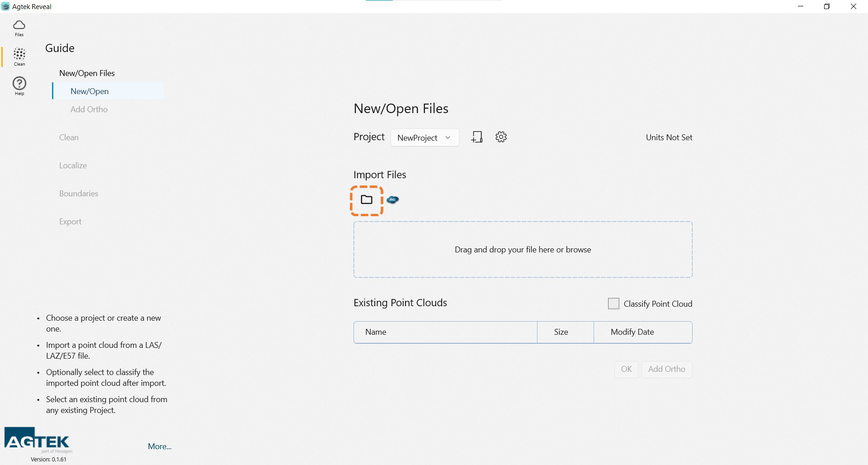Open the Localize guide section

(x=73, y=166)
